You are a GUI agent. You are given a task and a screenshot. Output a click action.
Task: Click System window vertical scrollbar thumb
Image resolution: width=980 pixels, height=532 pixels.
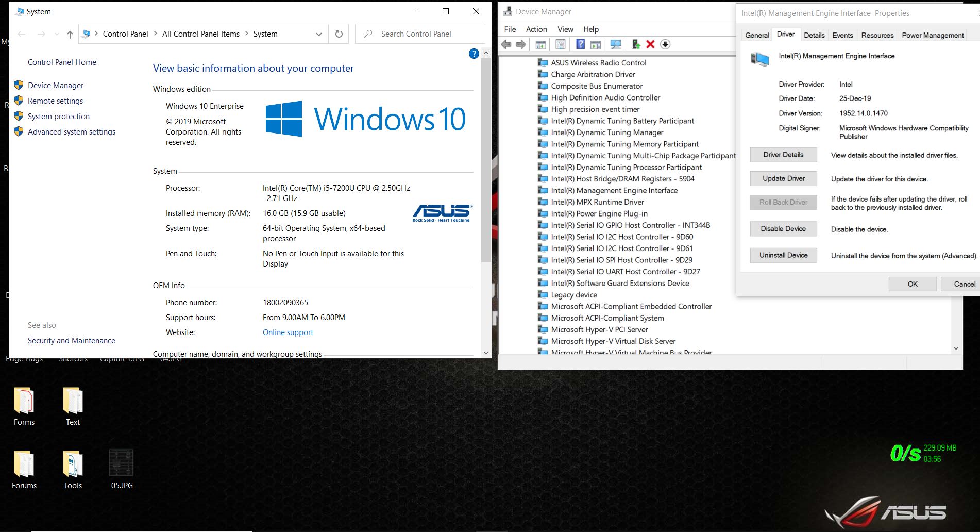click(x=486, y=160)
